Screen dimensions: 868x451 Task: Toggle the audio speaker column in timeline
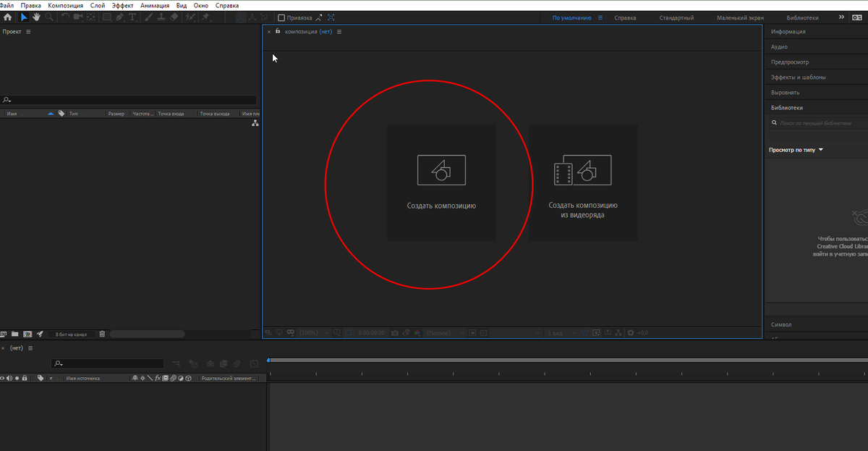(x=9, y=378)
